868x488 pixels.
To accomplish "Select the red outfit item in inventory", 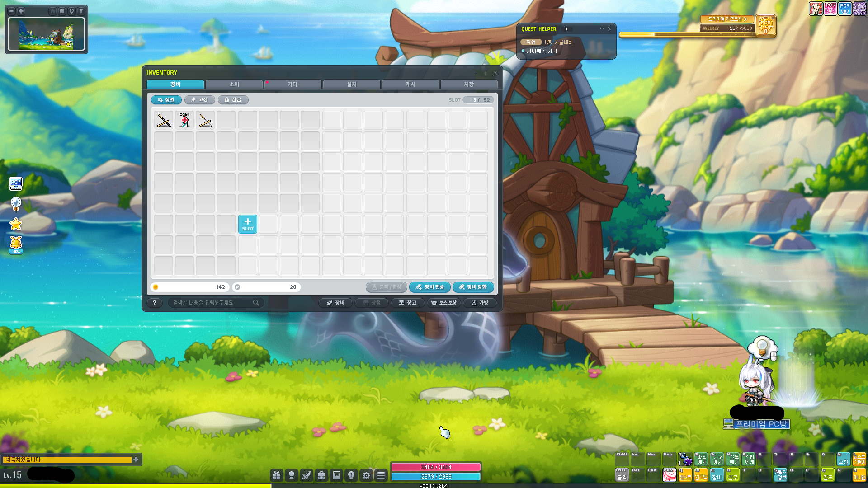I will 184,120.
